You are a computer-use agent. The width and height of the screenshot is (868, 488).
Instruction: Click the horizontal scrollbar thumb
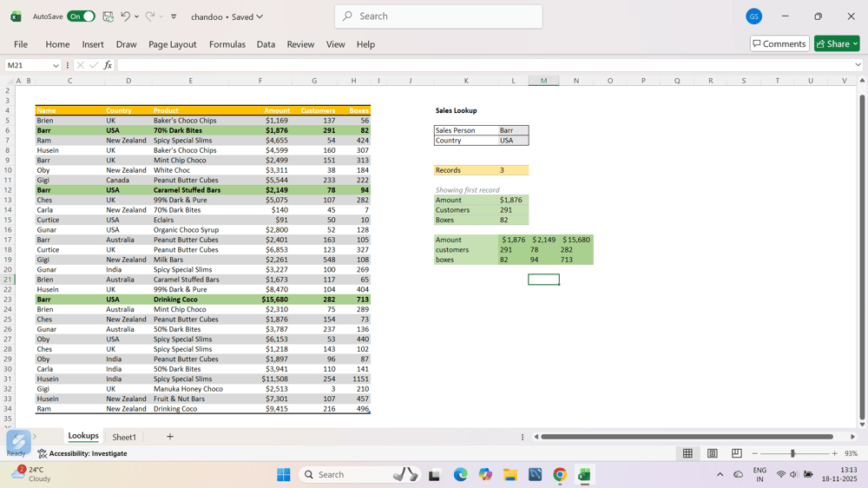tap(687, 437)
